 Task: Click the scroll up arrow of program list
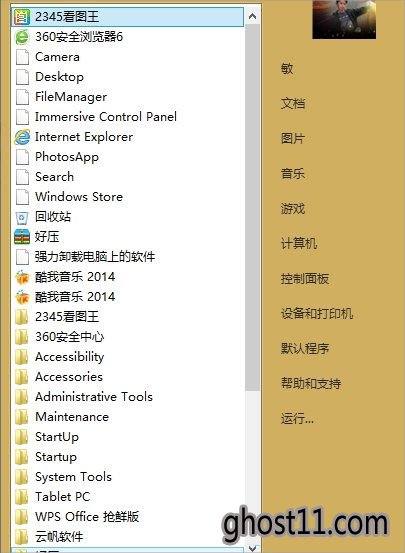pos(253,16)
